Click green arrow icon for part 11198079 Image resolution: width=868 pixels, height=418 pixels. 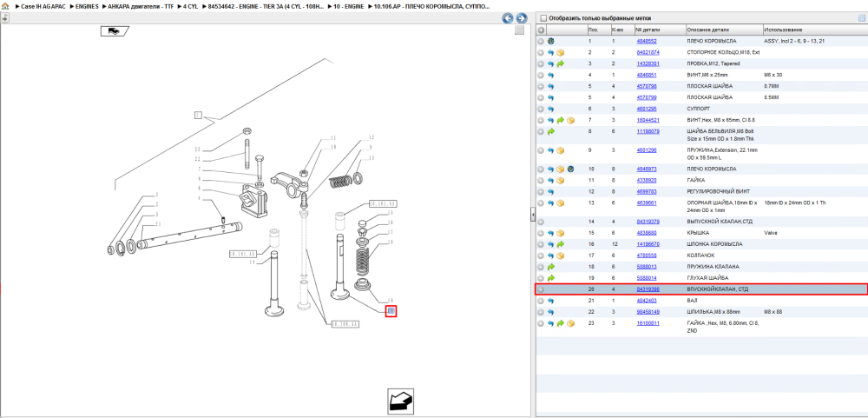[551, 131]
